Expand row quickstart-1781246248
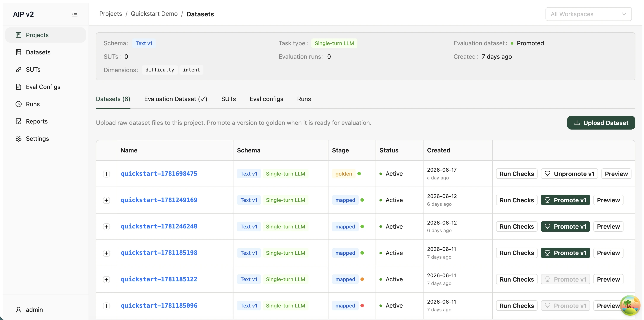The height and width of the screenshot is (320, 644). click(106, 227)
